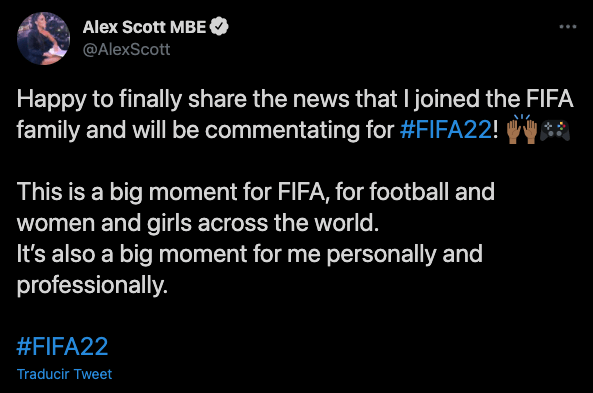Click the word 'commentating' in the tweet
Image resolution: width=593 pixels, height=393 pixels.
[282, 130]
